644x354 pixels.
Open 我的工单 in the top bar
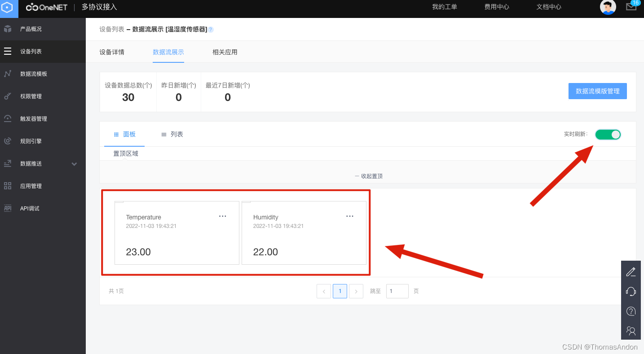tap(445, 7)
